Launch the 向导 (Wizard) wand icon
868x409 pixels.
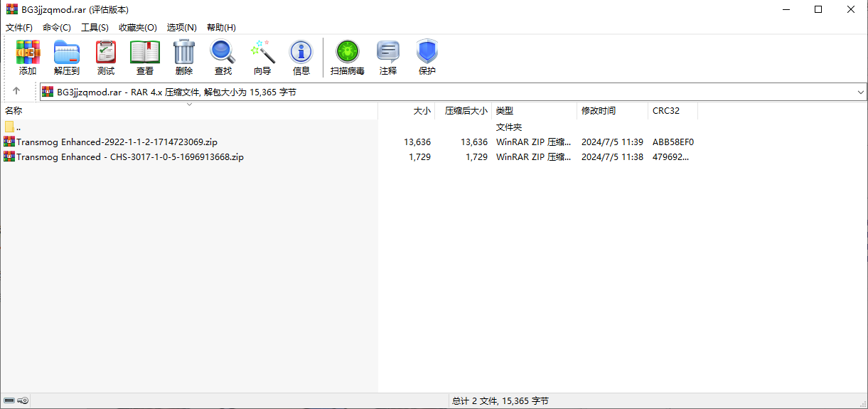pos(262,52)
